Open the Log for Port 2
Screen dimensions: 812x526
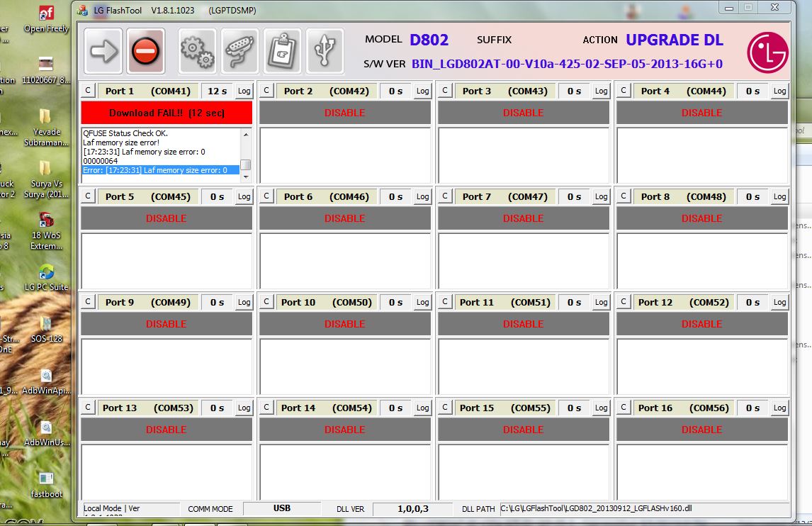tap(422, 91)
